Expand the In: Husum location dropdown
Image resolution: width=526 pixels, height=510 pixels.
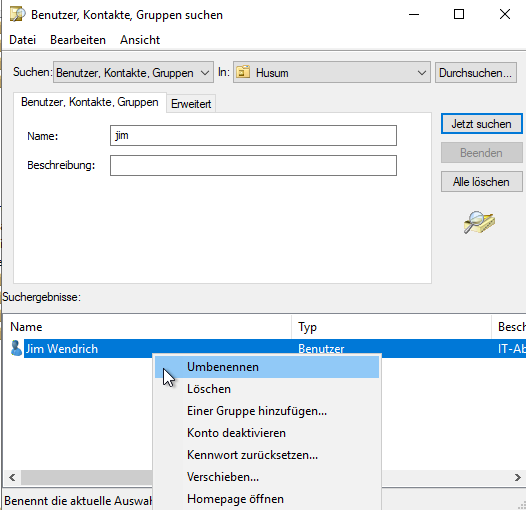[x=331, y=72]
